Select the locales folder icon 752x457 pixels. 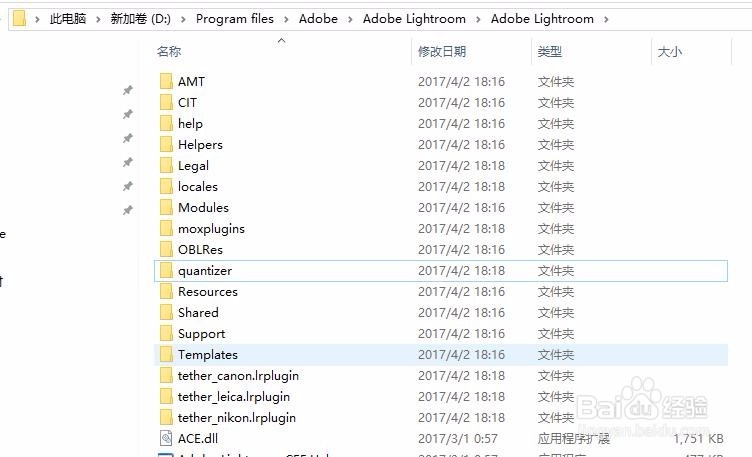pos(166,187)
